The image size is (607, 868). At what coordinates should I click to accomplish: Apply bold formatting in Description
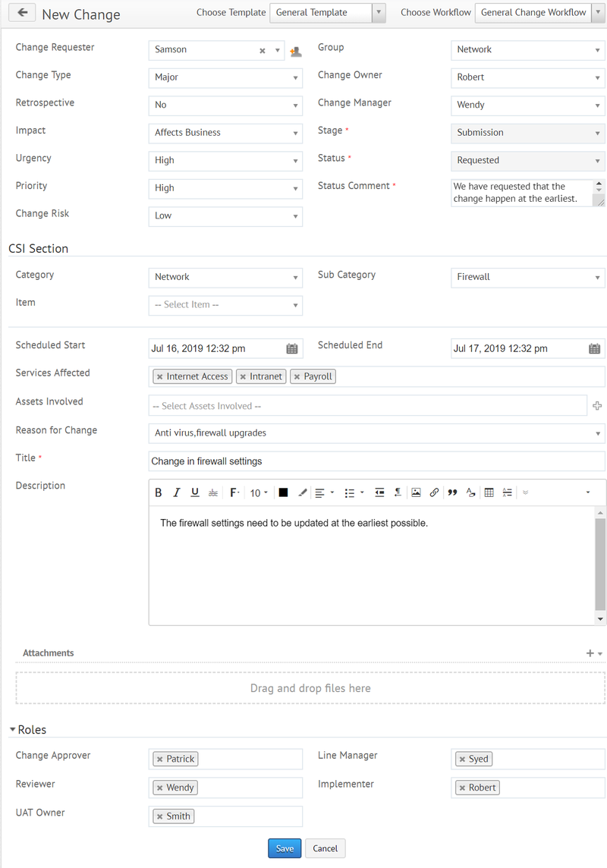(159, 492)
